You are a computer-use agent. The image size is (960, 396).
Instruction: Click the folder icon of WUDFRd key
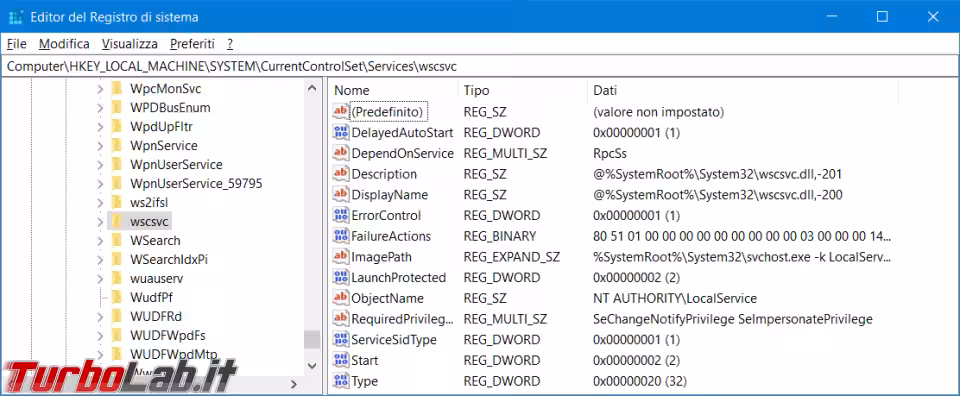(x=118, y=316)
